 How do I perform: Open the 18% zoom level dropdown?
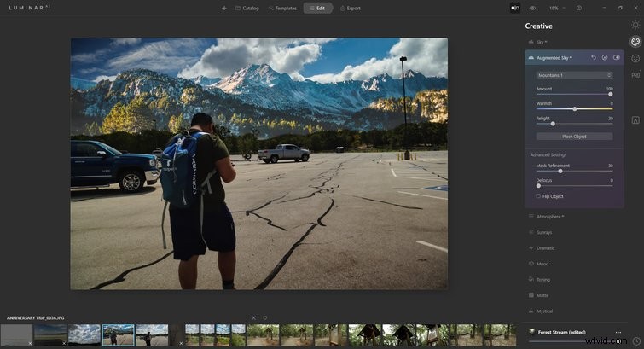[557, 8]
